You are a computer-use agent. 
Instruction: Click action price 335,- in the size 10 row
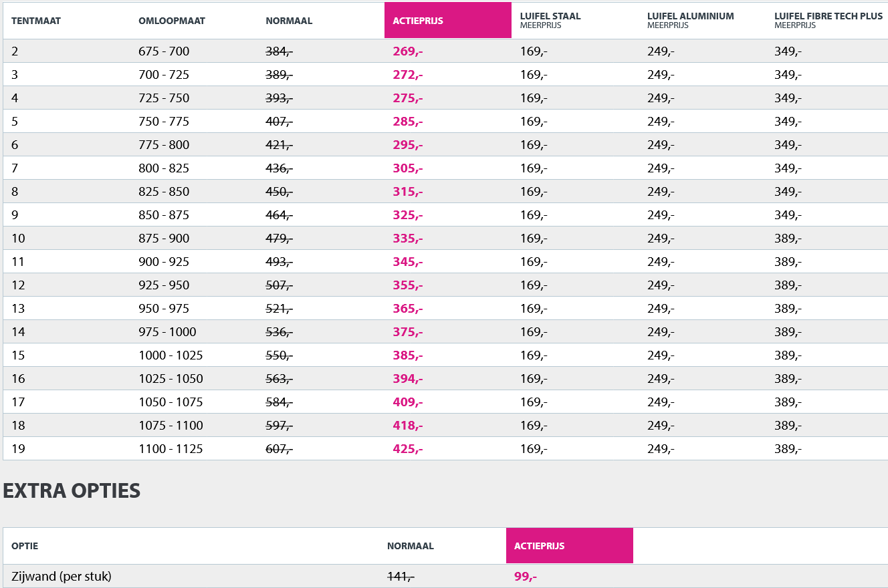click(x=408, y=239)
